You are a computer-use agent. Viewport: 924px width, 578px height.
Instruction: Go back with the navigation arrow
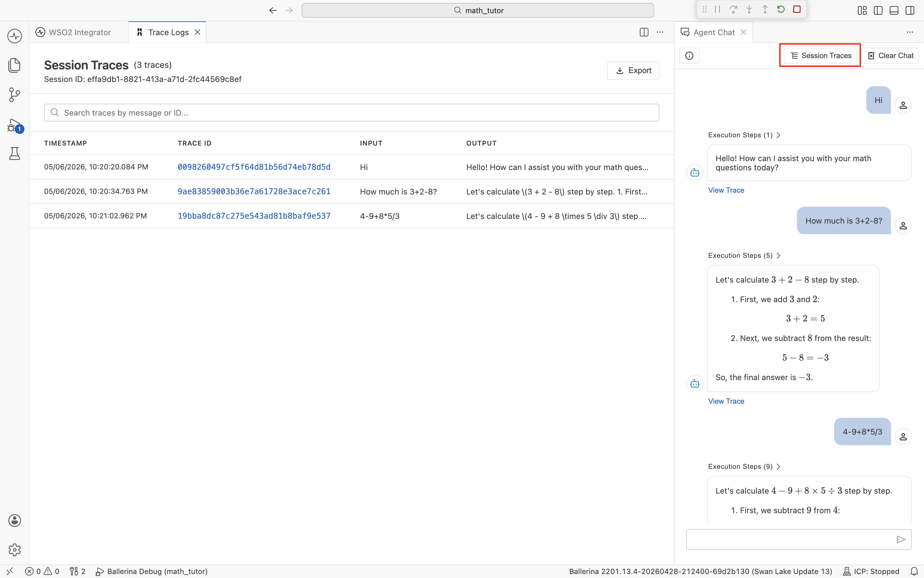pos(273,10)
